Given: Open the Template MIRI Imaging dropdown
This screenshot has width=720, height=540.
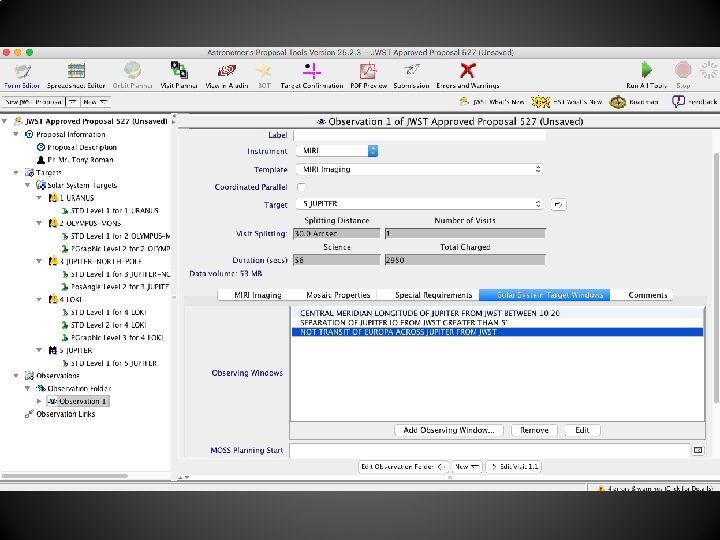Looking at the screenshot, I should point(420,169).
